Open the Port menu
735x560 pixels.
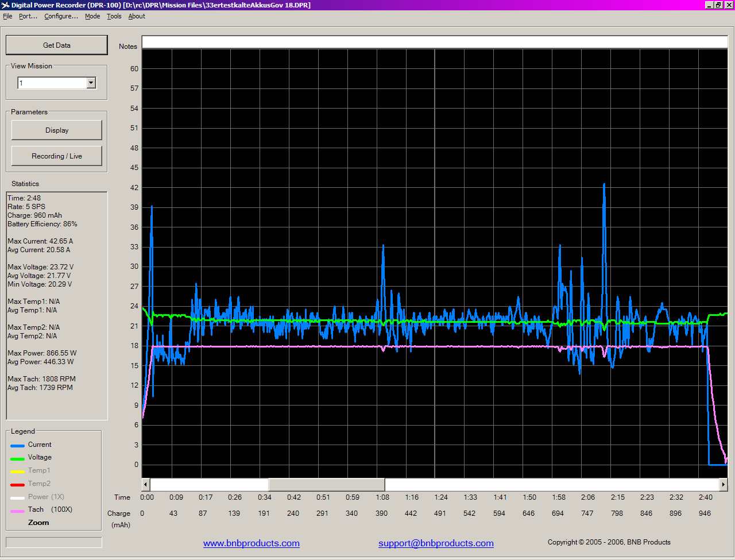[28, 16]
